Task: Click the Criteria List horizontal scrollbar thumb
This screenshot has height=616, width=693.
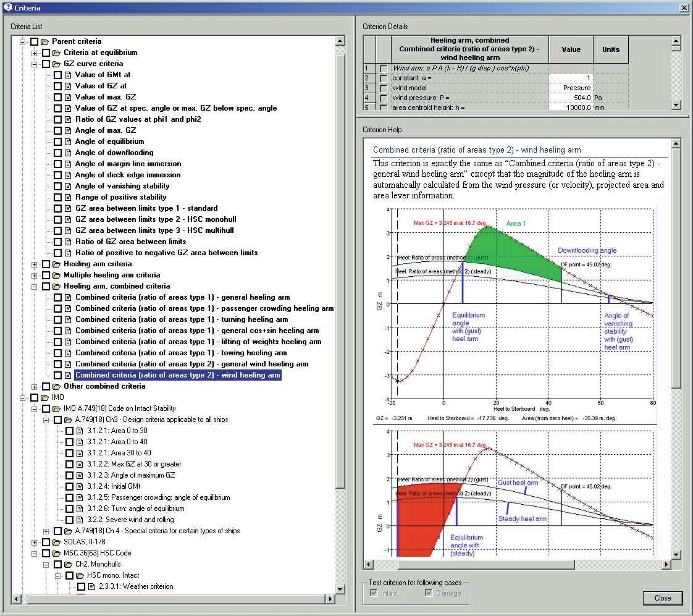Action: tap(177, 599)
